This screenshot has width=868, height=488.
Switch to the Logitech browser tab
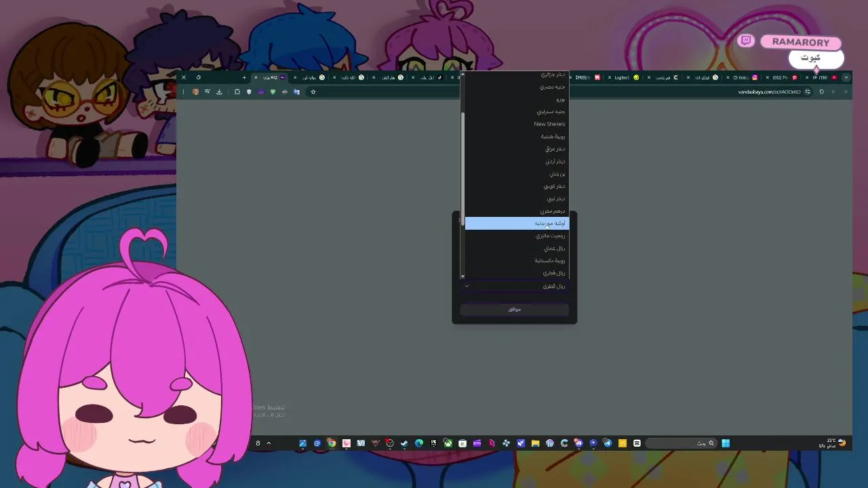pos(625,77)
